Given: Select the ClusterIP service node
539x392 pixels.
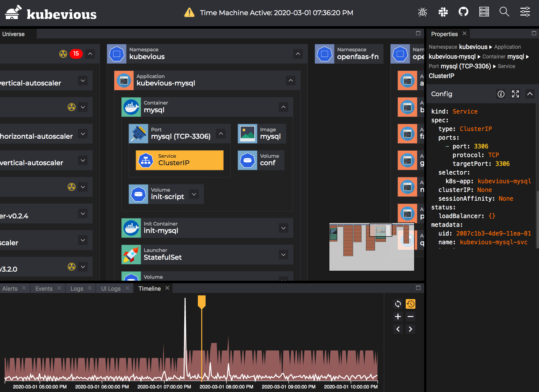Looking at the screenshot, I should 179,160.
